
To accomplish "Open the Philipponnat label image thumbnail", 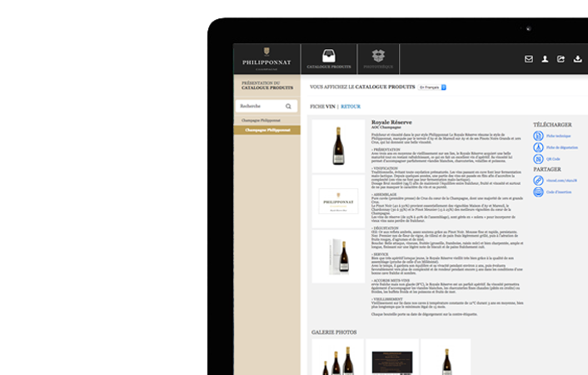I will [338, 201].
